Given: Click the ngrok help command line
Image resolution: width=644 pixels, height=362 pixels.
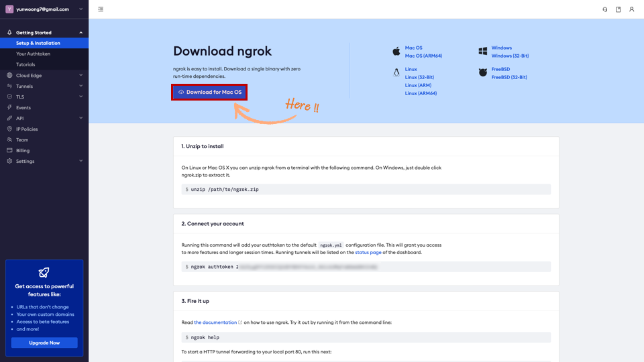Looking at the screenshot, I should tap(366, 337).
